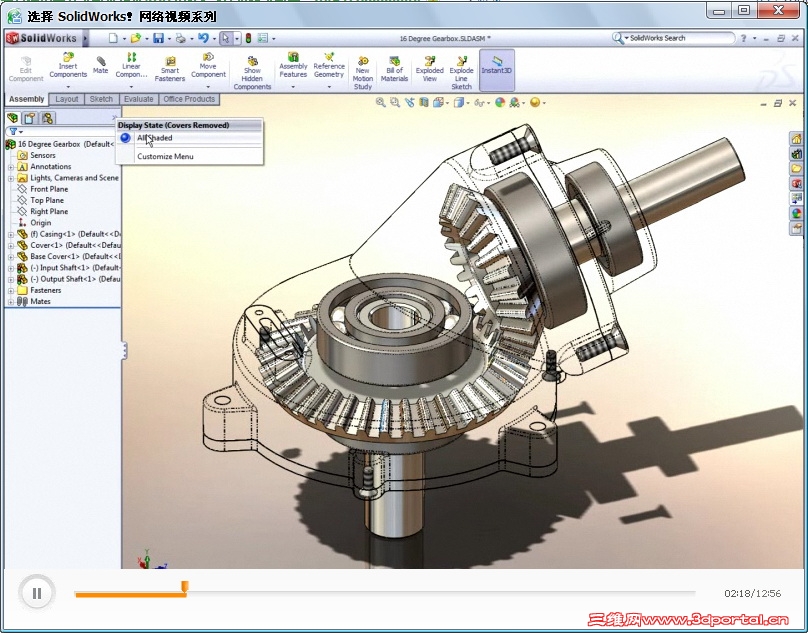Open the Help question mark menu
This screenshot has width=808, height=633.
(744, 38)
